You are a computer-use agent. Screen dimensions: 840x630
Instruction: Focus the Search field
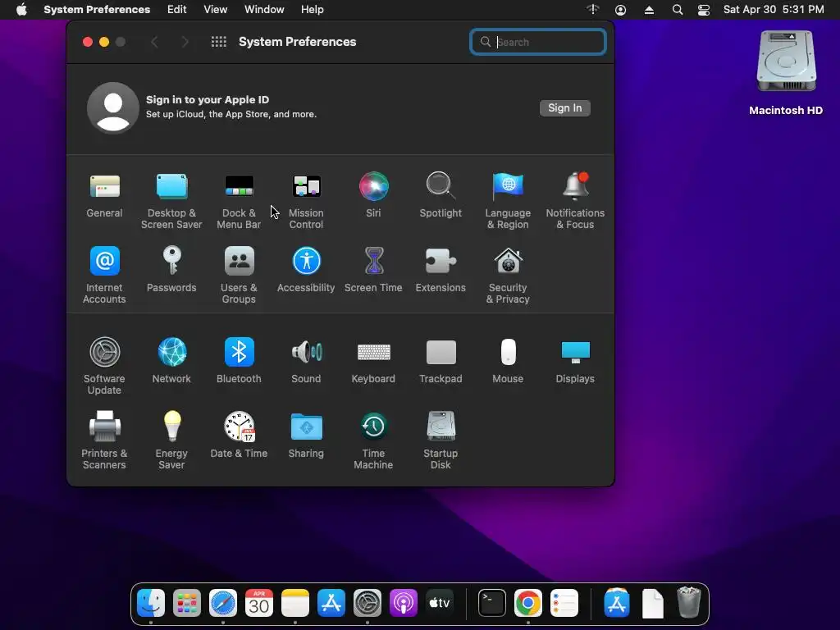[538, 42]
